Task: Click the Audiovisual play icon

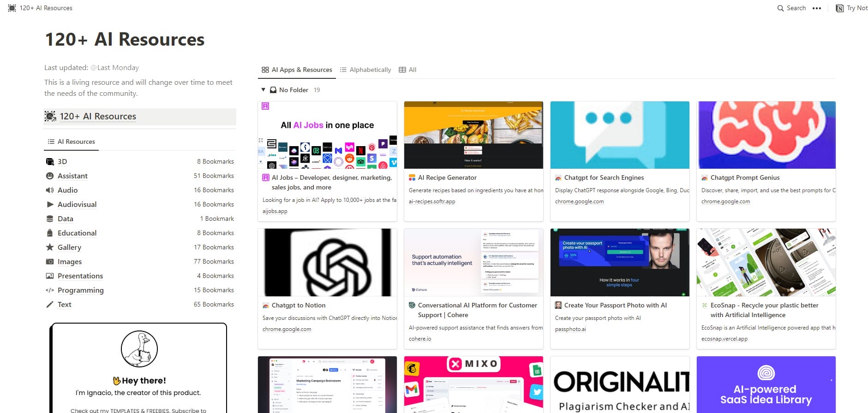Action: pos(50,205)
